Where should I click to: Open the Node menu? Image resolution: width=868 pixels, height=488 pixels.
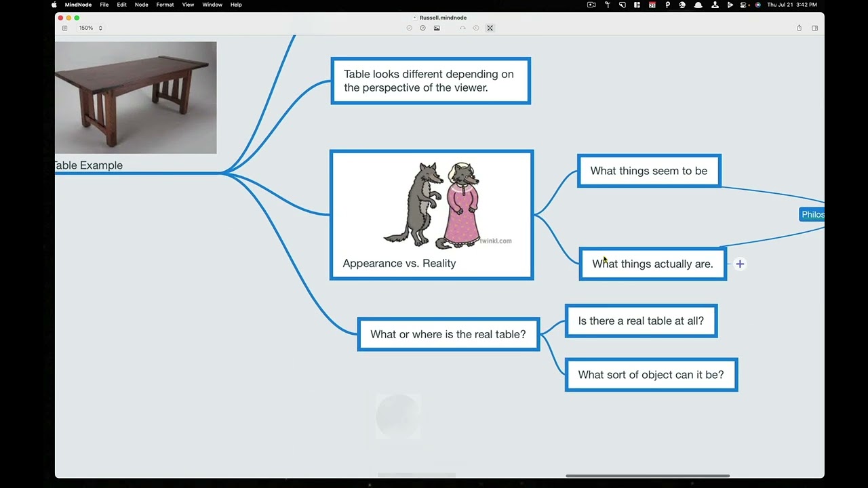141,5
